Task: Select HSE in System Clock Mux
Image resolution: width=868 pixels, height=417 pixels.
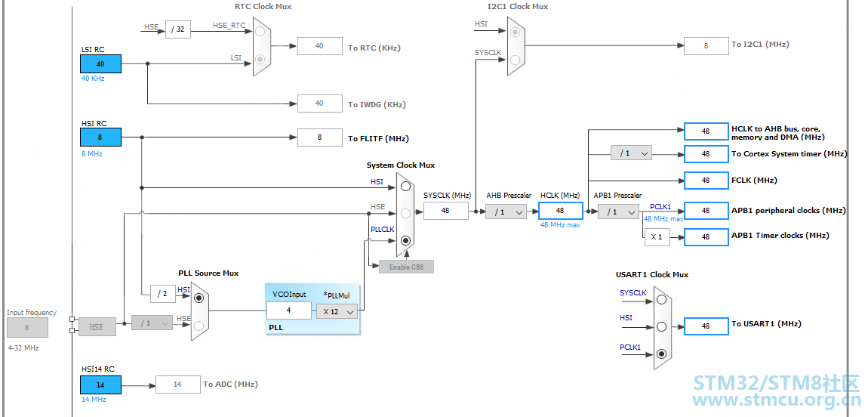Action: click(406, 213)
